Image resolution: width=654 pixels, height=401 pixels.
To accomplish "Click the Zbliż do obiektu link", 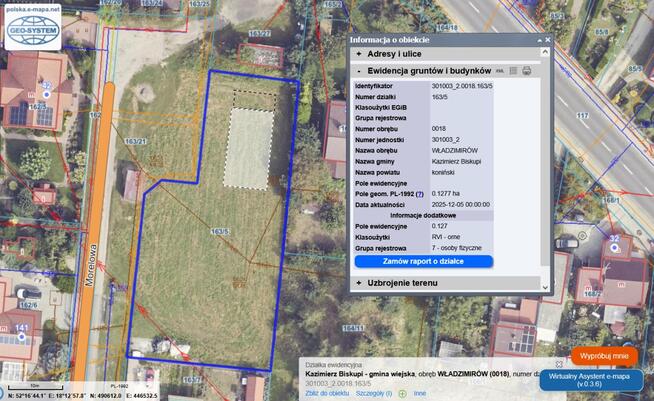I will 327,393.
